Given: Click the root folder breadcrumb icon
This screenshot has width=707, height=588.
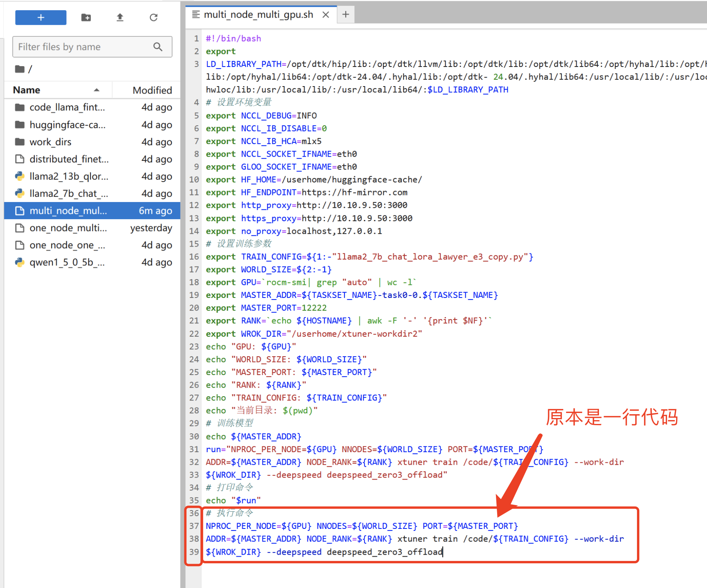Looking at the screenshot, I should coord(20,69).
